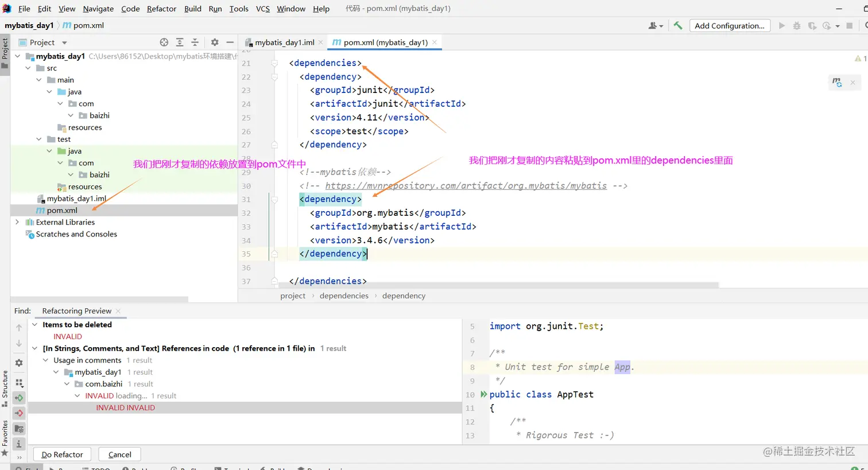Click the 'project' breadcrumb
The height and width of the screenshot is (470, 868).
293,296
